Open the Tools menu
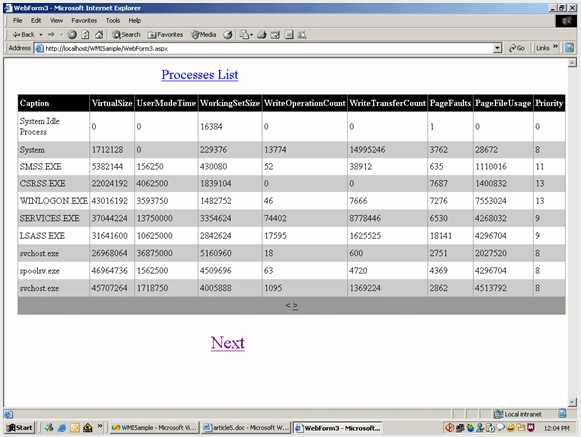 113,21
